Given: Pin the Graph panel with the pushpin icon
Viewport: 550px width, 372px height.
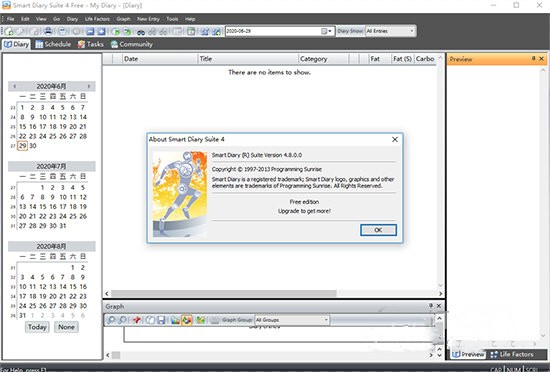Looking at the screenshot, I should [x=431, y=306].
